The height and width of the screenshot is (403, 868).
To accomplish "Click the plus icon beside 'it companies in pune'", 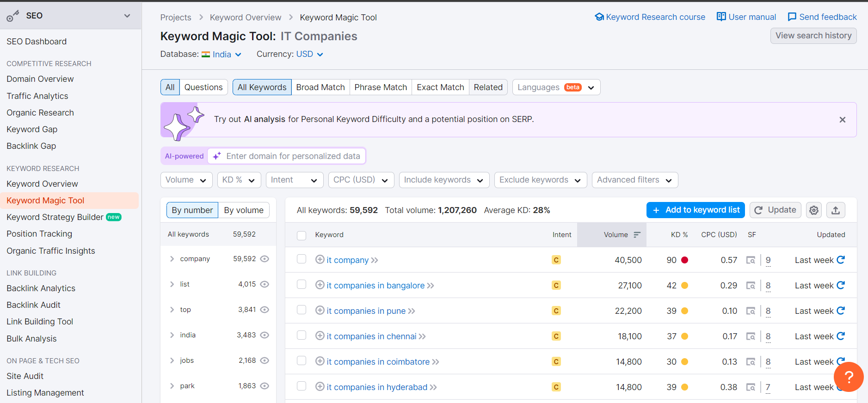I will tap(320, 311).
